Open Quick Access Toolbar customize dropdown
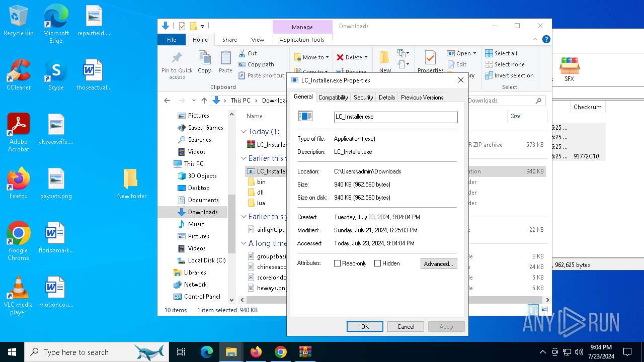Image resolution: width=644 pixels, height=362 pixels. [203, 26]
